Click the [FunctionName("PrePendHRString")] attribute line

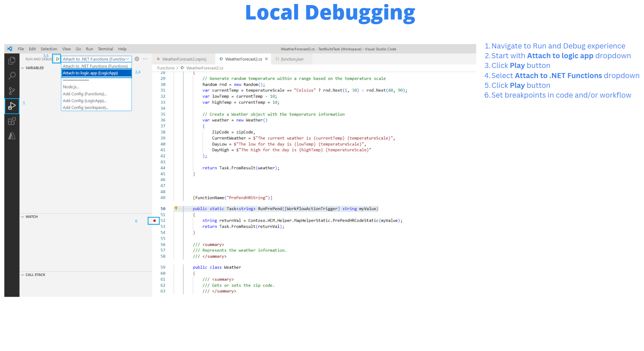(233, 198)
